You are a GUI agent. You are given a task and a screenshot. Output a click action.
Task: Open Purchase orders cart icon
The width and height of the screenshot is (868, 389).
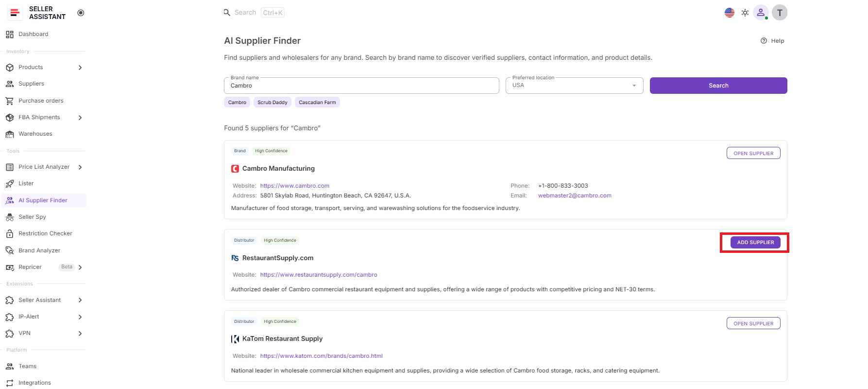tap(10, 101)
